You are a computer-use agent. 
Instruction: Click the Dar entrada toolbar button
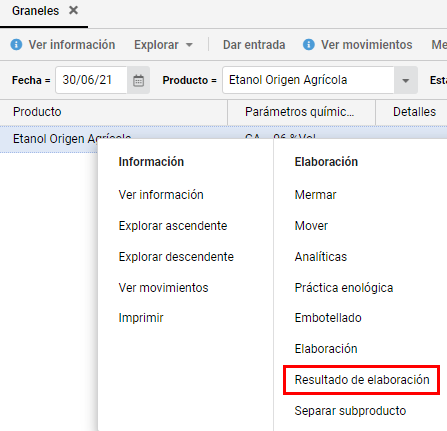click(x=254, y=45)
